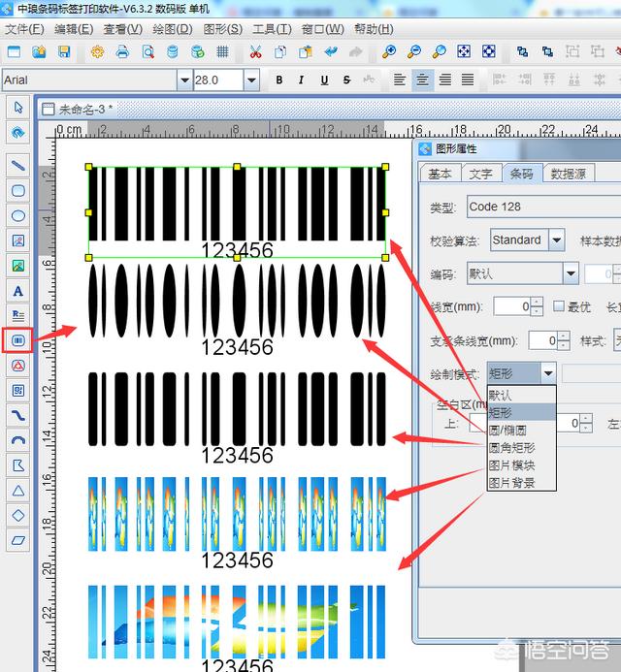Increase 支承条线宽(mm) stepper value

pyautogui.click(x=564, y=336)
